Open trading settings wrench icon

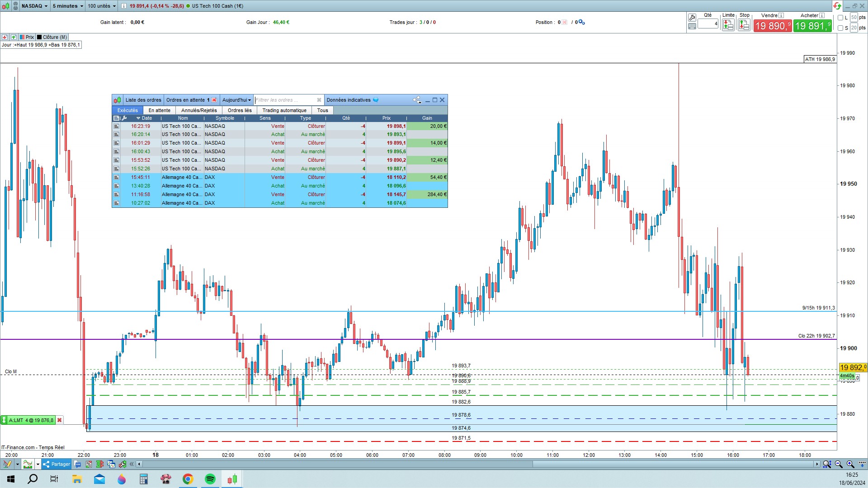point(692,18)
